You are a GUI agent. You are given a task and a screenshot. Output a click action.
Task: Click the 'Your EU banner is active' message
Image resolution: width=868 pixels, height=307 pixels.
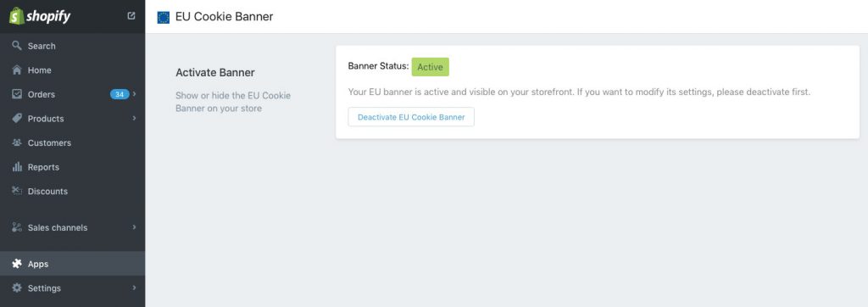(579, 92)
